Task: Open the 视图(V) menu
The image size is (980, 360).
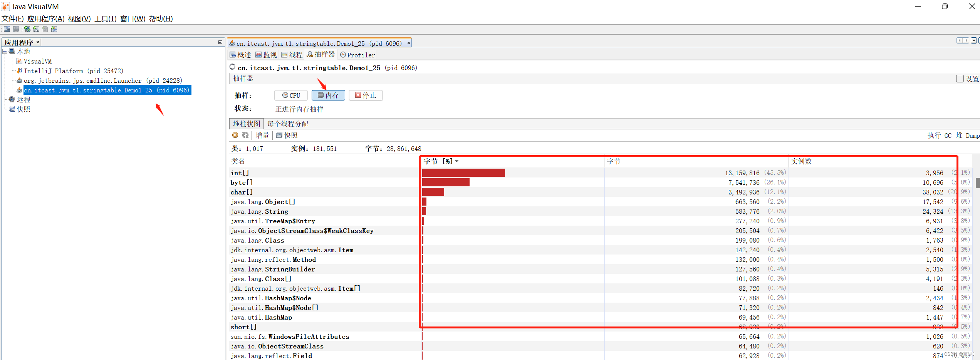Action: click(x=79, y=18)
